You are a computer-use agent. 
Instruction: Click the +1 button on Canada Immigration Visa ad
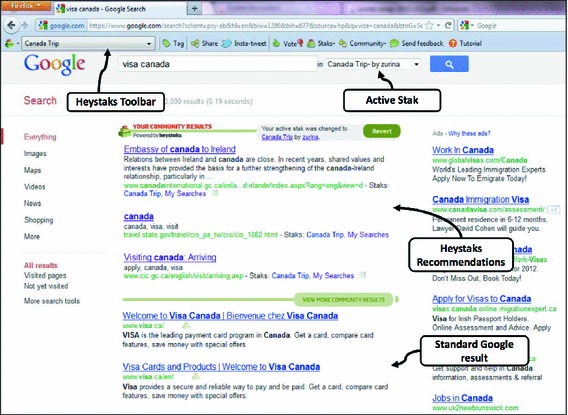[554, 210]
